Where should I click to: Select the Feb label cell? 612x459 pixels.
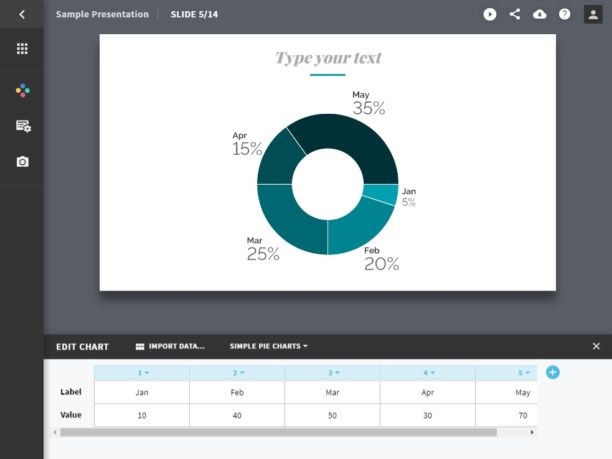(x=237, y=392)
